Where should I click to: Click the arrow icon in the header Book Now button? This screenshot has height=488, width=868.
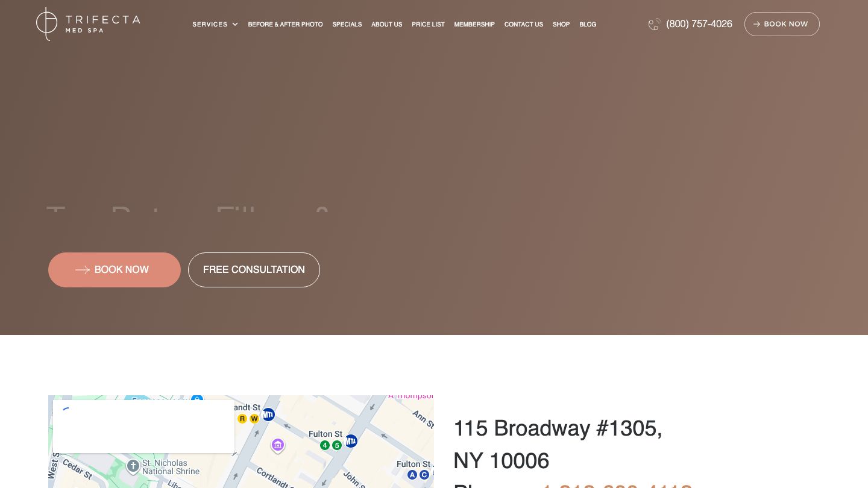point(756,24)
